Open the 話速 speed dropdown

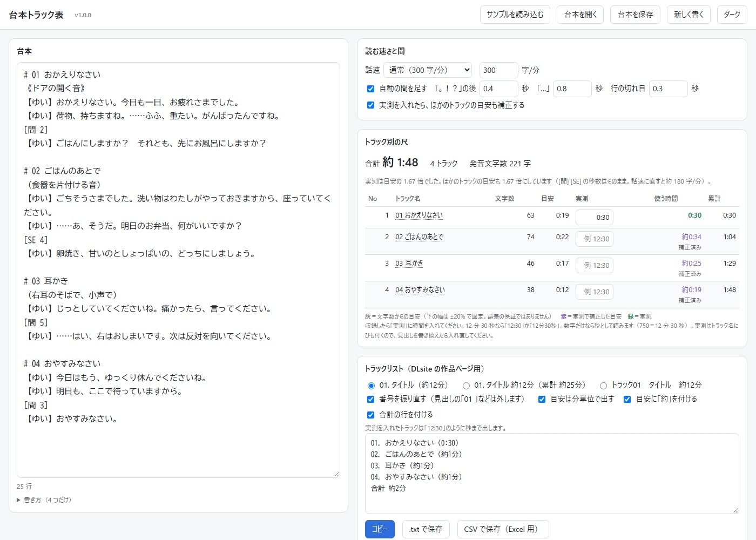pyautogui.click(x=428, y=70)
